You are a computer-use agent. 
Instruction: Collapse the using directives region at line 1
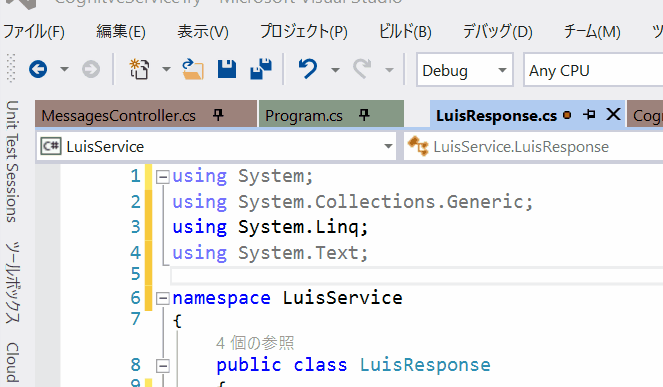coord(163,176)
